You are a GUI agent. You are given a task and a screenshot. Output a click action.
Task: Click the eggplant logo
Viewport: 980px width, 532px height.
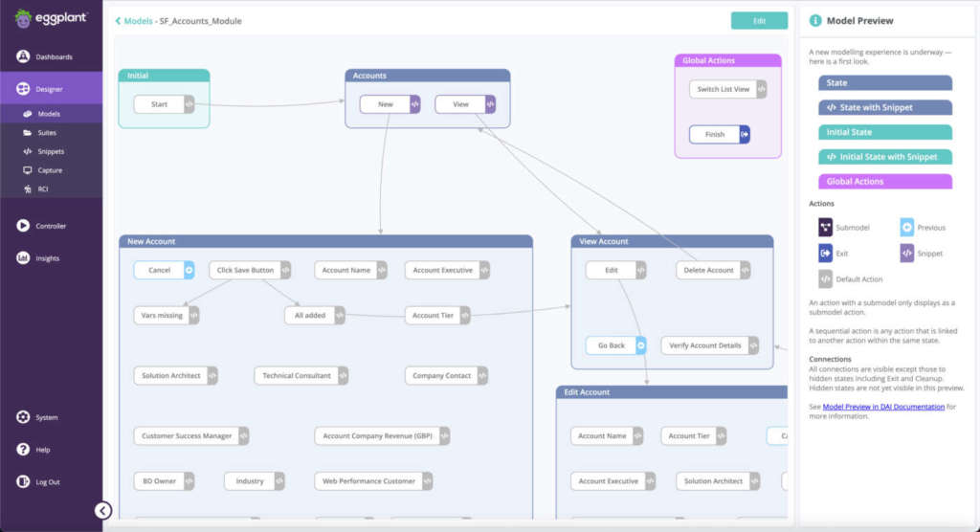[51, 19]
